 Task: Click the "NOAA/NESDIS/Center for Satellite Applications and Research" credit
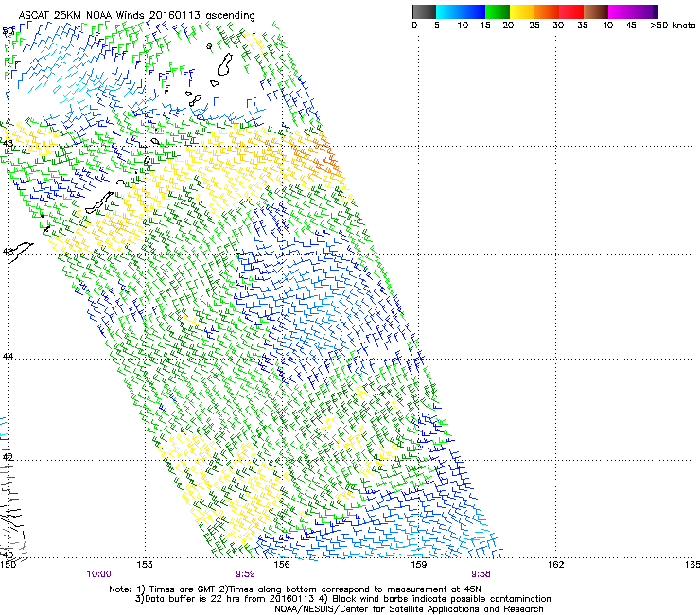[409, 609]
